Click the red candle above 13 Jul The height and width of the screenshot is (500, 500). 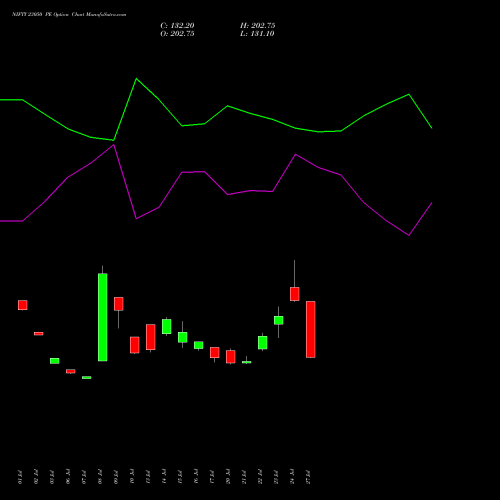[151, 337]
